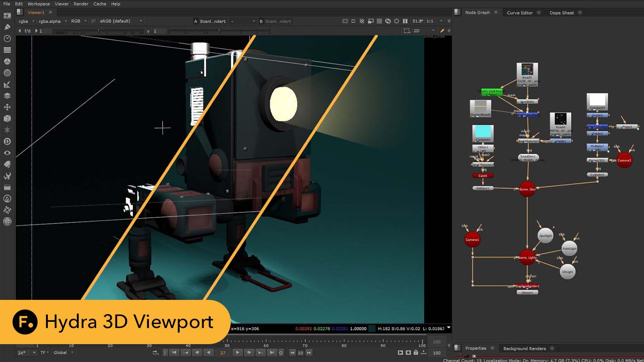Open the rgba layer dropdown

click(x=25, y=21)
